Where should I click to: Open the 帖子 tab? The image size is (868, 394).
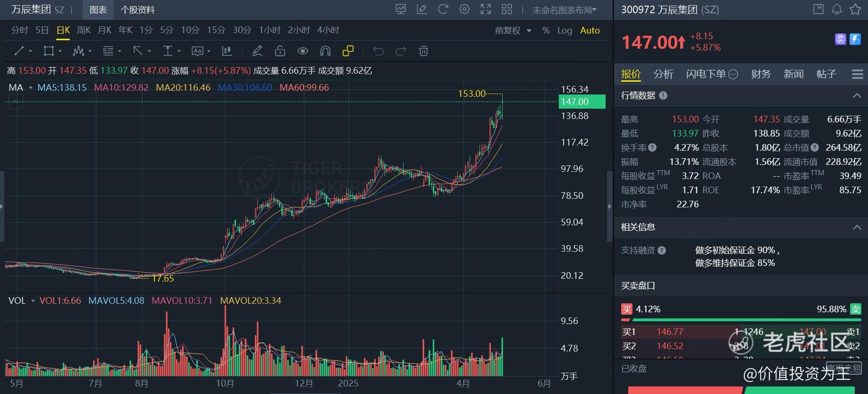click(x=826, y=74)
